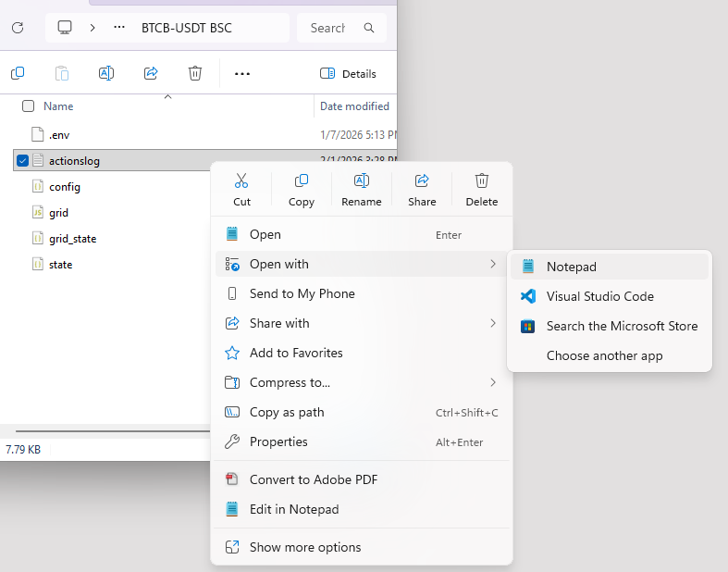Click the This PC monitor icon in address bar
Screen dimensions: 728x572
(x=65, y=28)
